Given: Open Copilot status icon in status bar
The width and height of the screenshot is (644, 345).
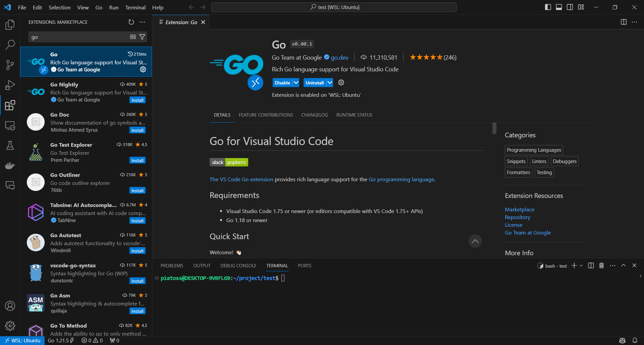Looking at the screenshot, I should (x=622, y=341).
